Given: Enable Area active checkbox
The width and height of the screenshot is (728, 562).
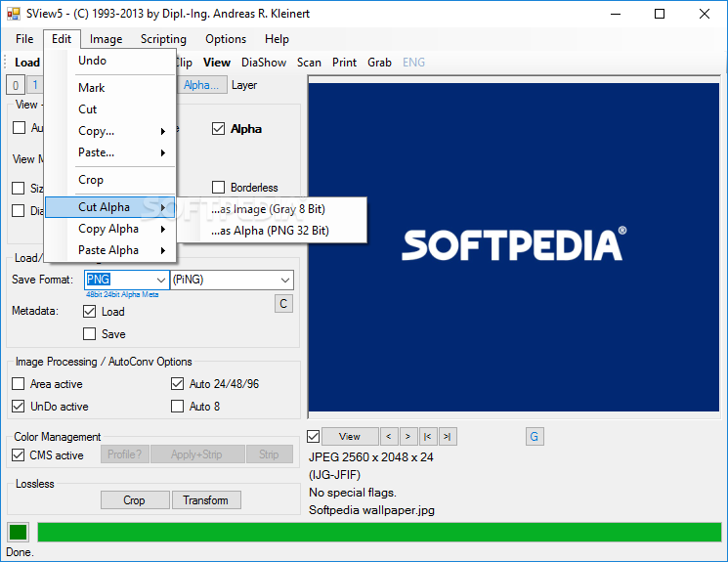Looking at the screenshot, I should [x=19, y=384].
